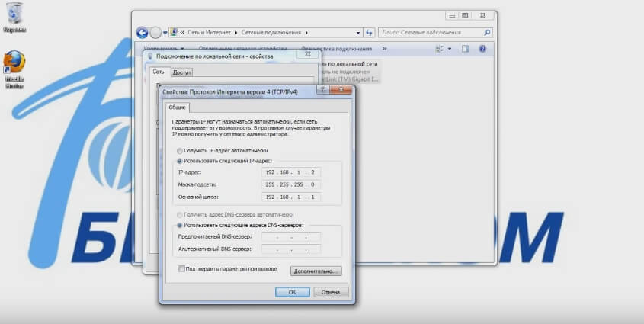
Task: Click the IP-адрес field showing 192.168.1.2
Action: (x=291, y=172)
